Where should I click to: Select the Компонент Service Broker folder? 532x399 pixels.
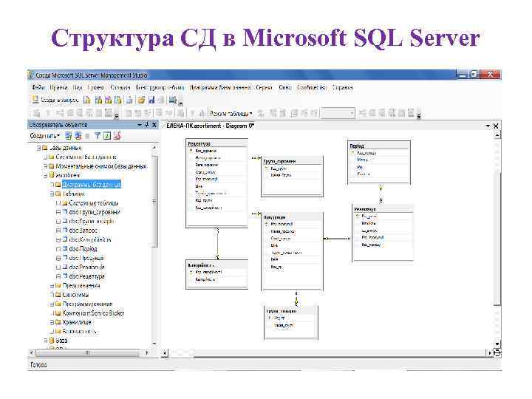pyautogui.click(x=93, y=313)
